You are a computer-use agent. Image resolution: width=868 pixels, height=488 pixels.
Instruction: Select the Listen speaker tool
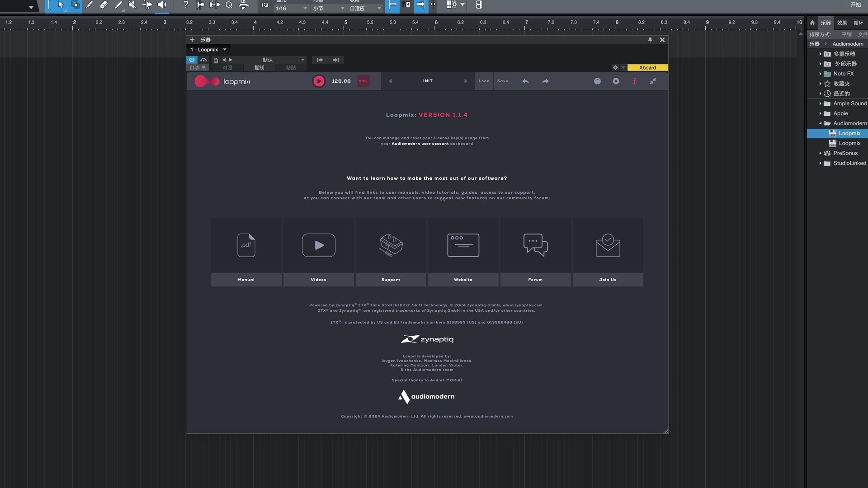(x=161, y=5)
